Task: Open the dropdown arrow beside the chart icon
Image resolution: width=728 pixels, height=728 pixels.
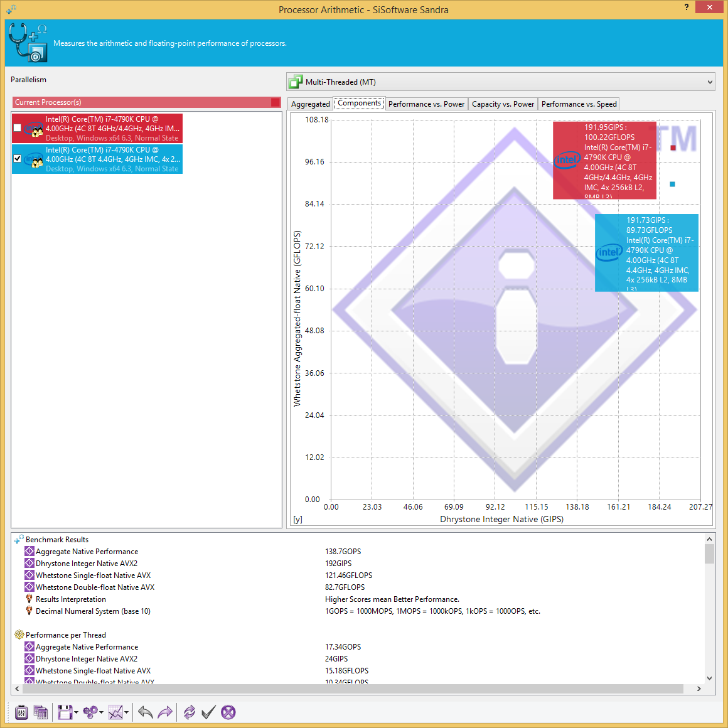Action: (x=126, y=712)
